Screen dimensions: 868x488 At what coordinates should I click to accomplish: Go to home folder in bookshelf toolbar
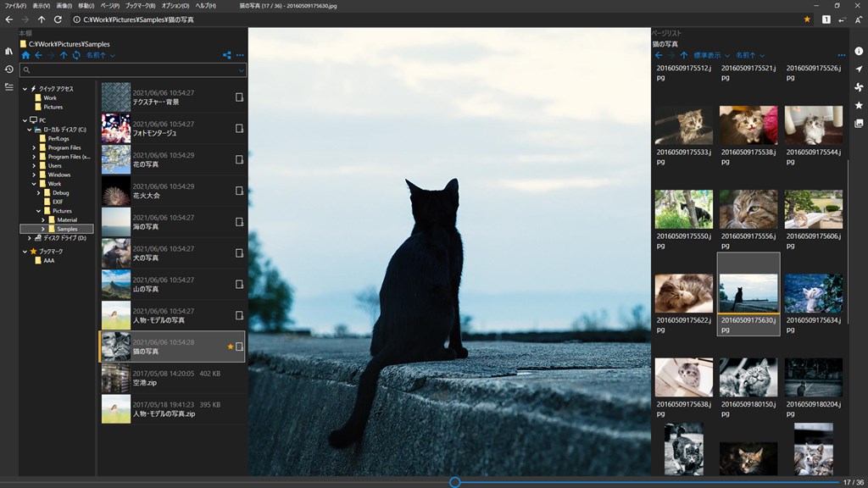coord(25,55)
